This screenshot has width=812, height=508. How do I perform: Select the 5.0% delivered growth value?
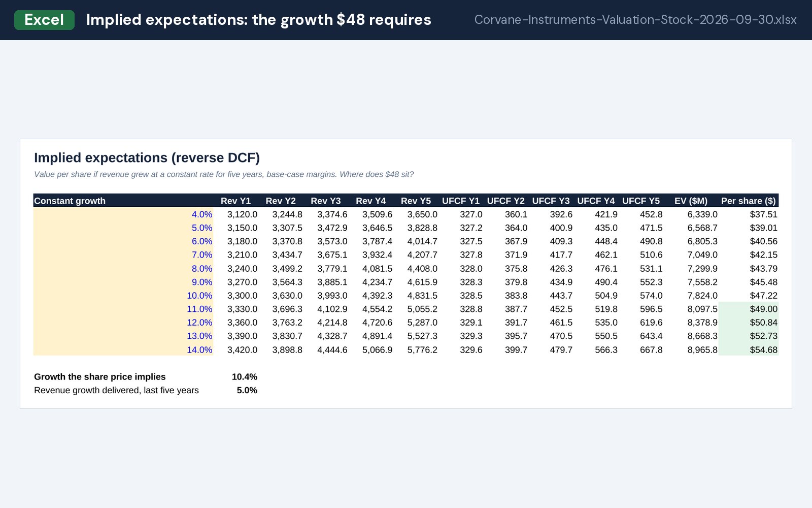[247, 390]
